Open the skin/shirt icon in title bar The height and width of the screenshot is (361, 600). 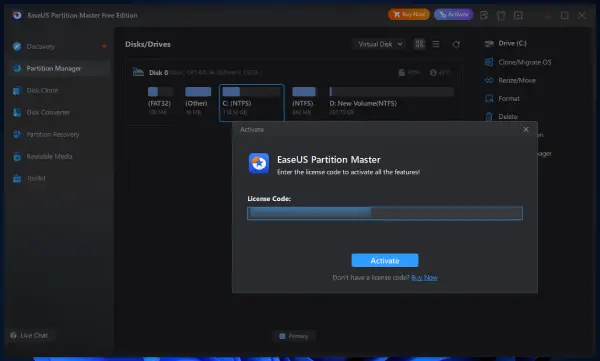point(501,15)
